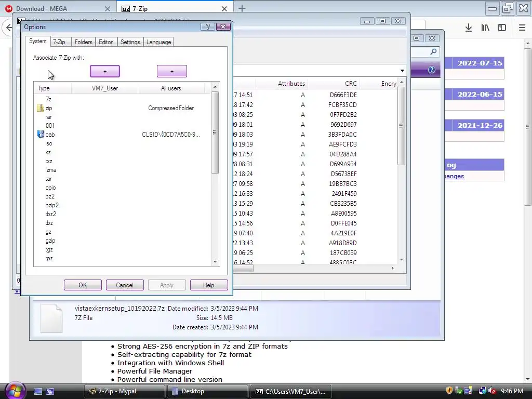Switch to the Download - MEGA browser tab
The image size is (532, 399).
[x=58, y=8]
